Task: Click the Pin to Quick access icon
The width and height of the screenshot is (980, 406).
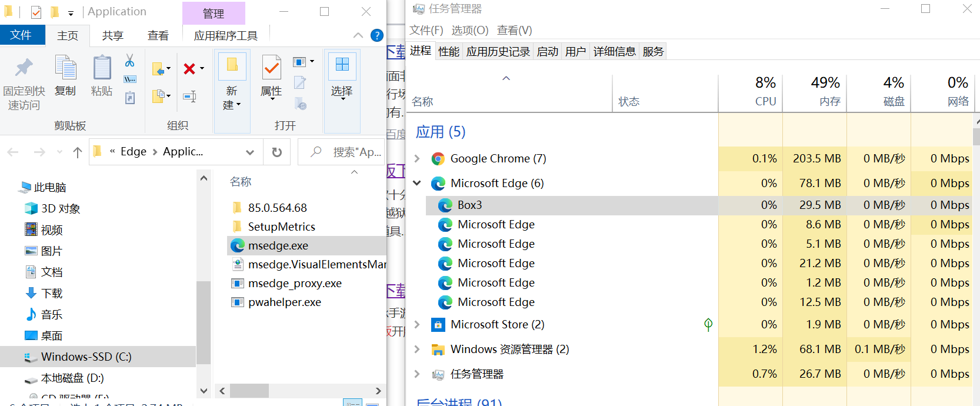Action: [x=24, y=68]
